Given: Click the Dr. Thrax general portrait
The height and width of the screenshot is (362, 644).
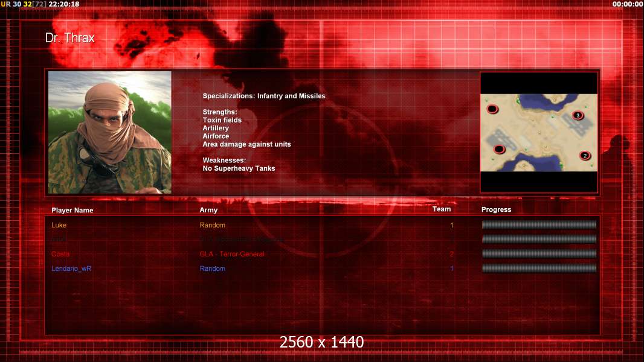Looking at the screenshot, I should tap(110, 132).
